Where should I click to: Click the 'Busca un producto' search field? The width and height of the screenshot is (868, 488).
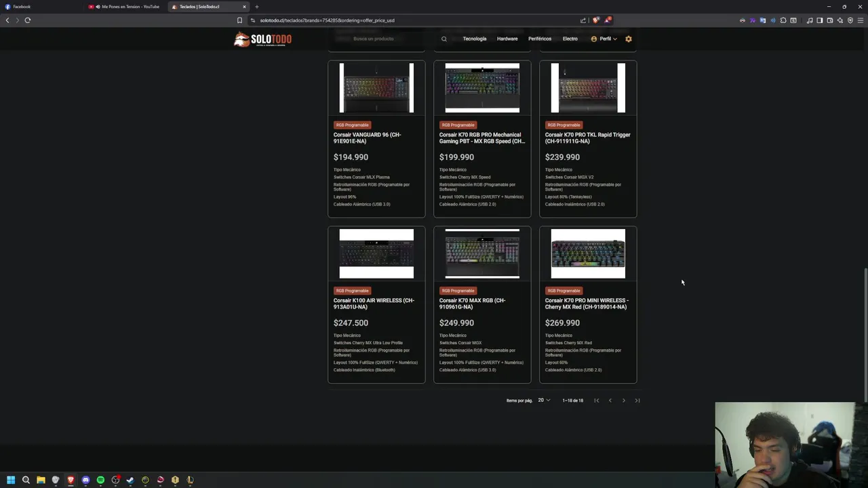point(390,39)
